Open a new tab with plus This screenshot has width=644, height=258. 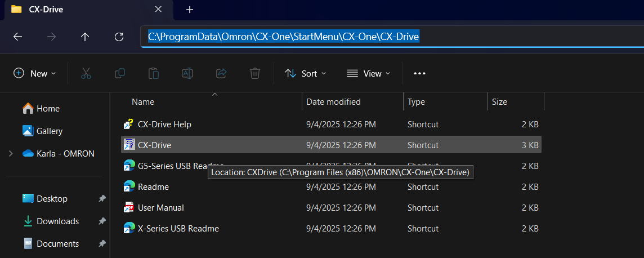(x=189, y=10)
